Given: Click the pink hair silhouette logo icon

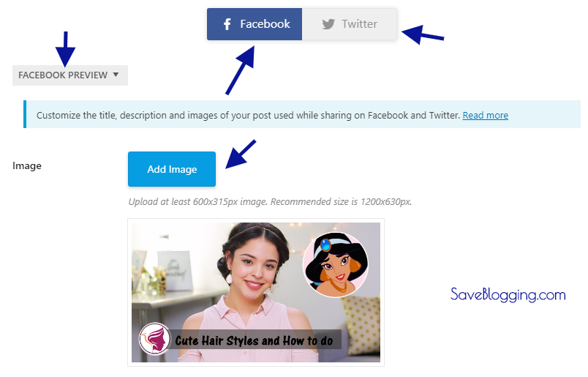Looking at the screenshot, I should tap(154, 339).
